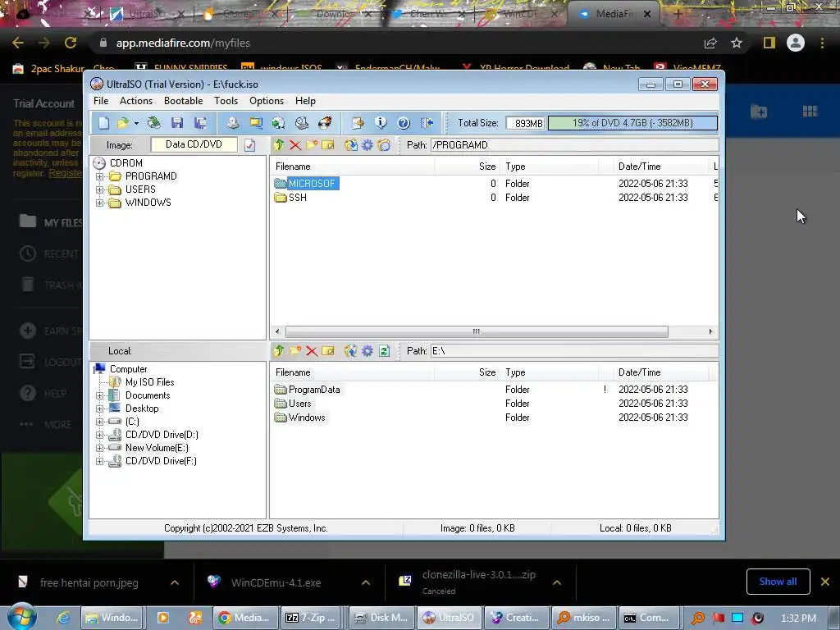Click the gear Properties icon in image toolbar

click(x=367, y=145)
